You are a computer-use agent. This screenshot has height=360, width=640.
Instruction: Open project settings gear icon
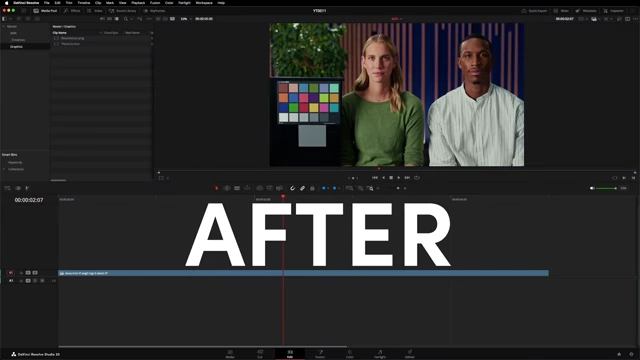coord(631,354)
